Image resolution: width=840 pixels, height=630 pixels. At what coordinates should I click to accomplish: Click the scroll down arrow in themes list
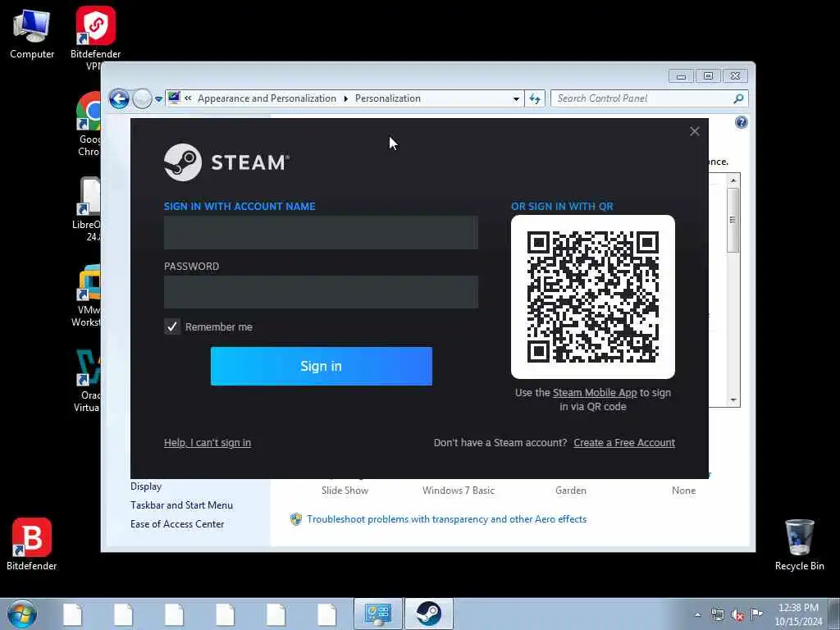click(x=733, y=400)
